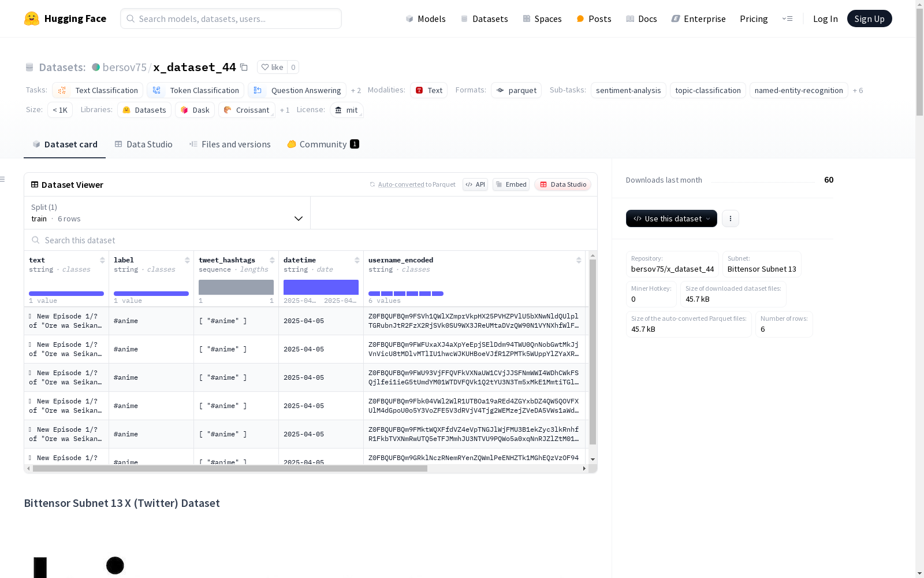
Task: Click the Question Answering task tag
Action: point(297,90)
